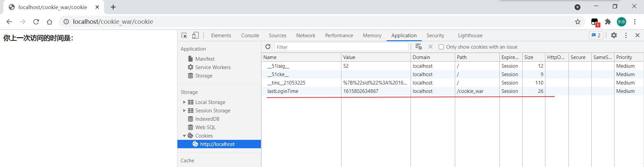Open the DevTools issues counter

(596, 35)
